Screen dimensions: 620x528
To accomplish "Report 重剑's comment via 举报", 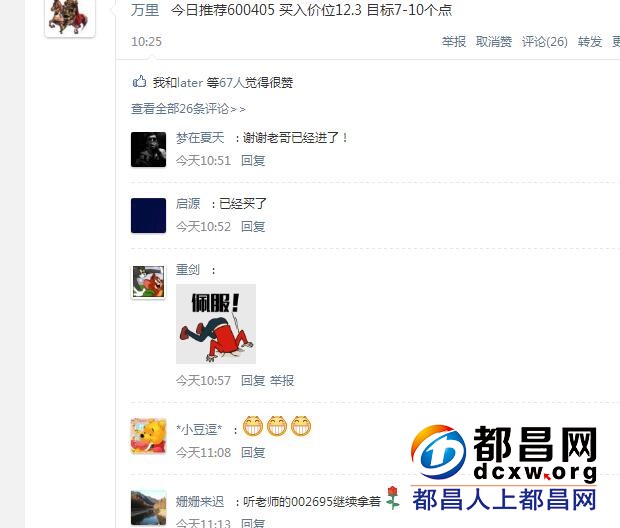I will 282,381.
